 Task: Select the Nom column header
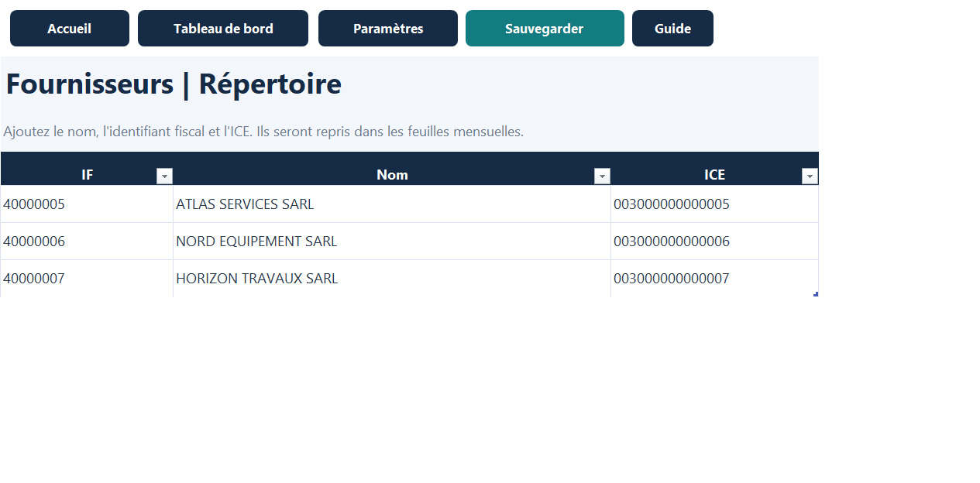[392, 169]
